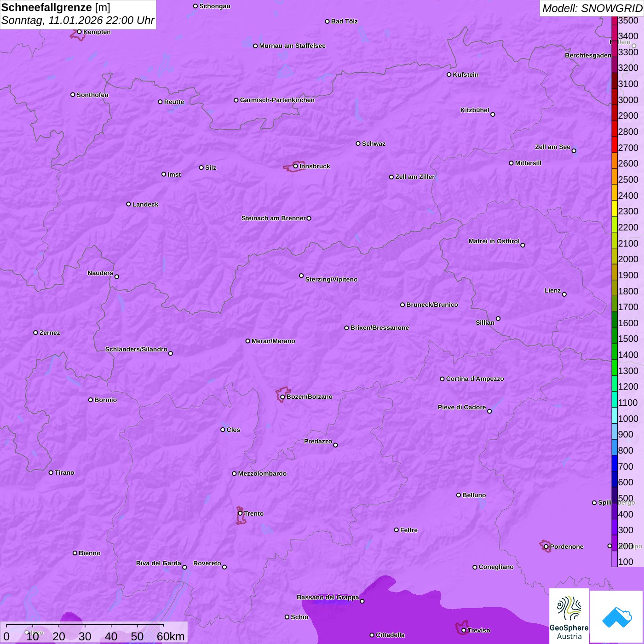Click the 'Zell am Ziller' label
This screenshot has height=644, width=644.
pyautogui.click(x=415, y=177)
